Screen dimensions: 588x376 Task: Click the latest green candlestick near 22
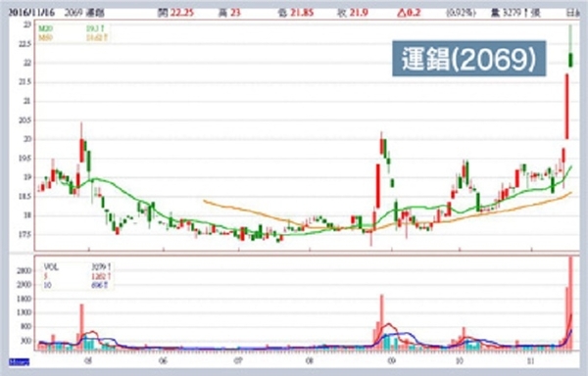[570, 60]
